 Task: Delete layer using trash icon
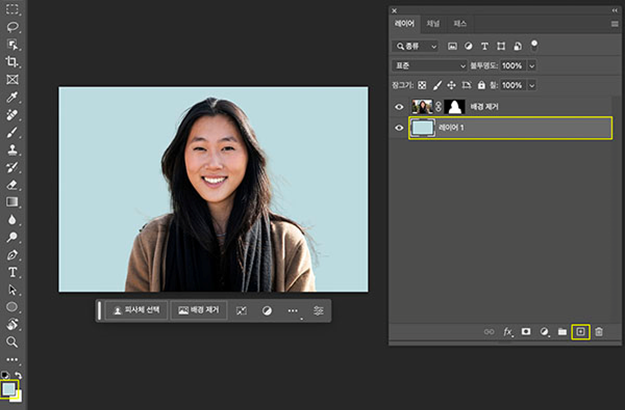point(599,331)
